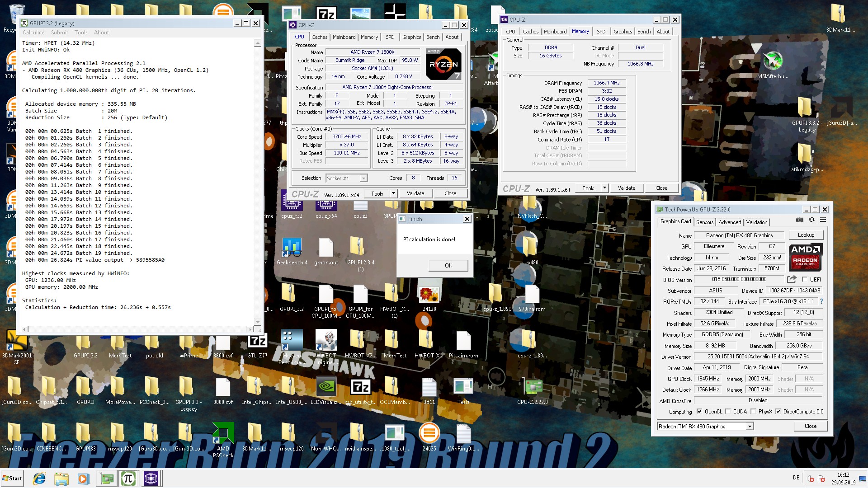Open the Calculate menu in GPUPI
The image size is (868, 488).
(33, 33)
